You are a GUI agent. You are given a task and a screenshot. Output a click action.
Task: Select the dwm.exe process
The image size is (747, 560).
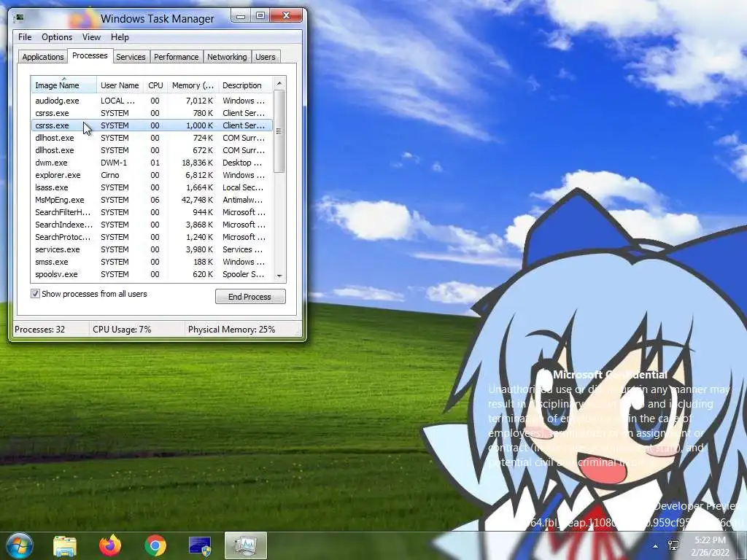tap(152, 163)
